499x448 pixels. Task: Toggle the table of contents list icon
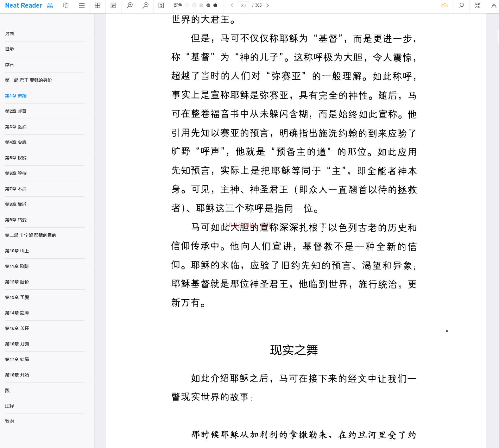82,5
